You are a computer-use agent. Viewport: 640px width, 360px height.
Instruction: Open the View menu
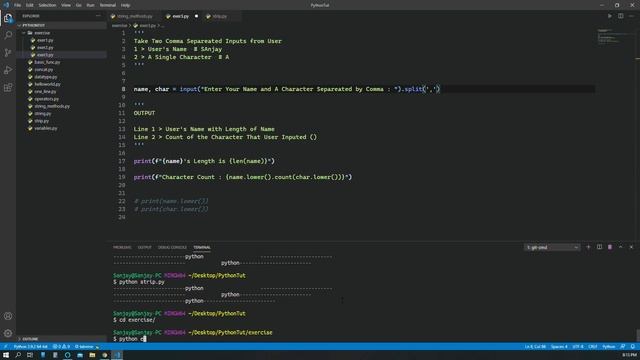pos(66,5)
